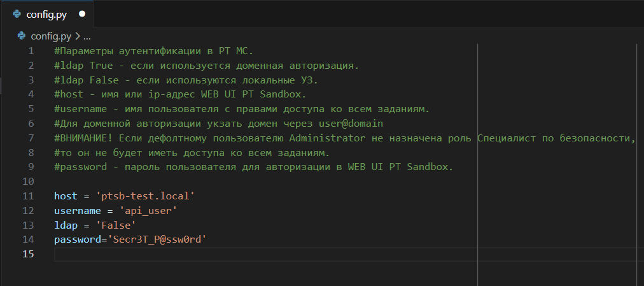
Task: Click the word Administrator in line 7 comment
Action: (327, 138)
